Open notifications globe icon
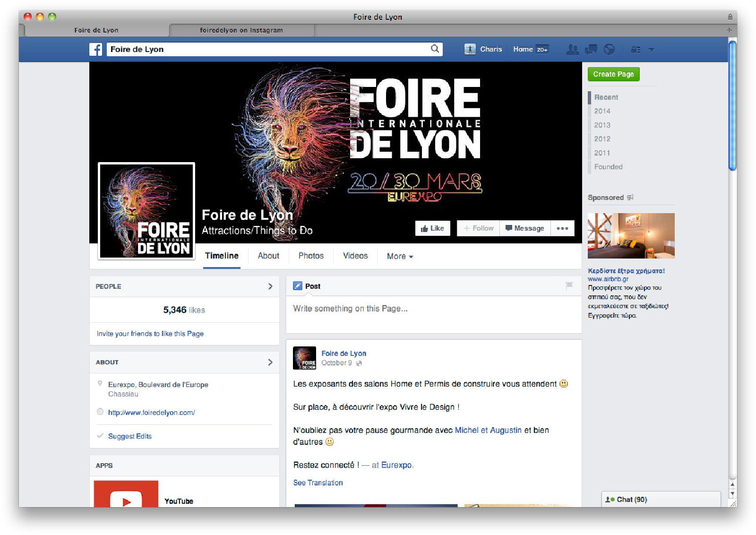 coord(610,49)
